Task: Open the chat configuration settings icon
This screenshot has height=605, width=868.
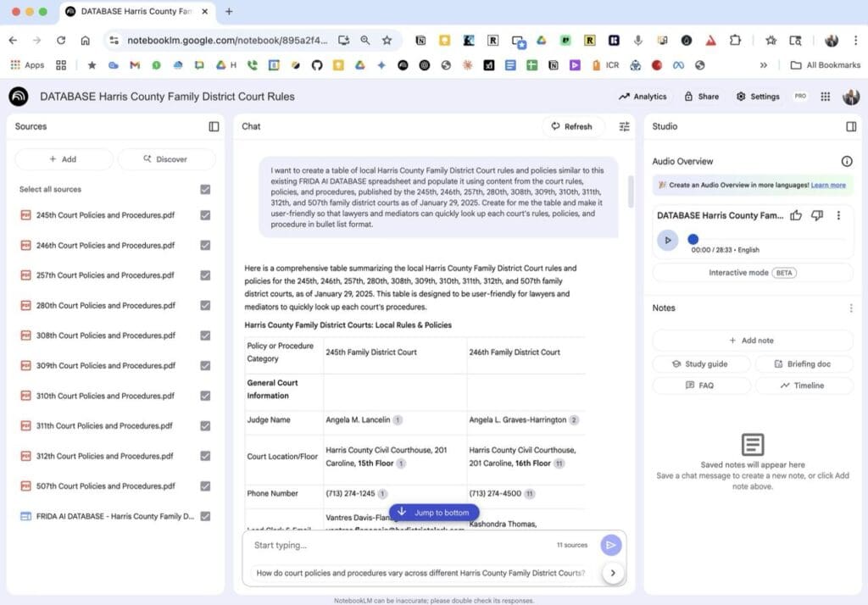Action: tap(624, 126)
